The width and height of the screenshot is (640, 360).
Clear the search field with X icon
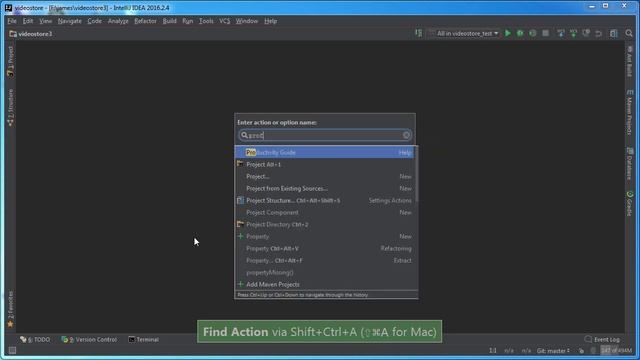406,135
